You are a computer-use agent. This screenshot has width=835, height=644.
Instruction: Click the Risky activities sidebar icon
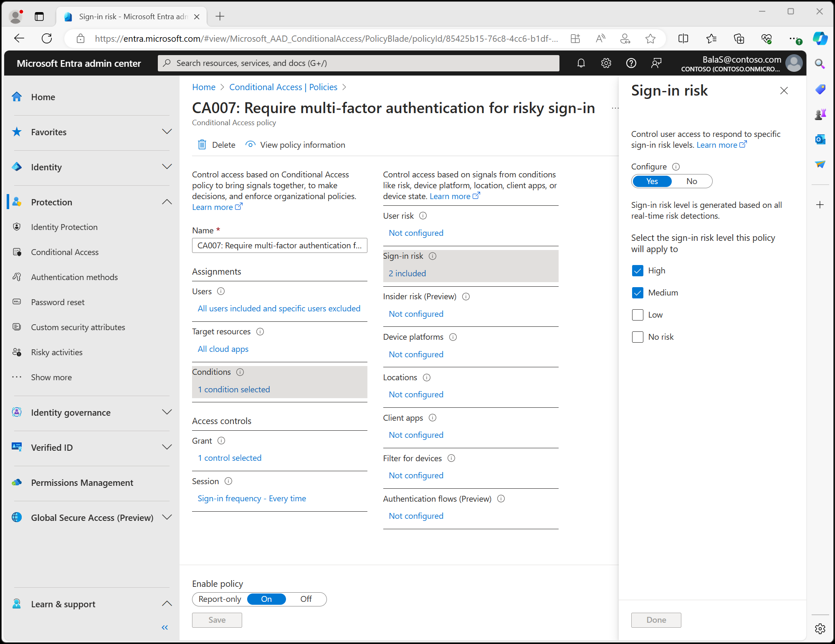18,352
